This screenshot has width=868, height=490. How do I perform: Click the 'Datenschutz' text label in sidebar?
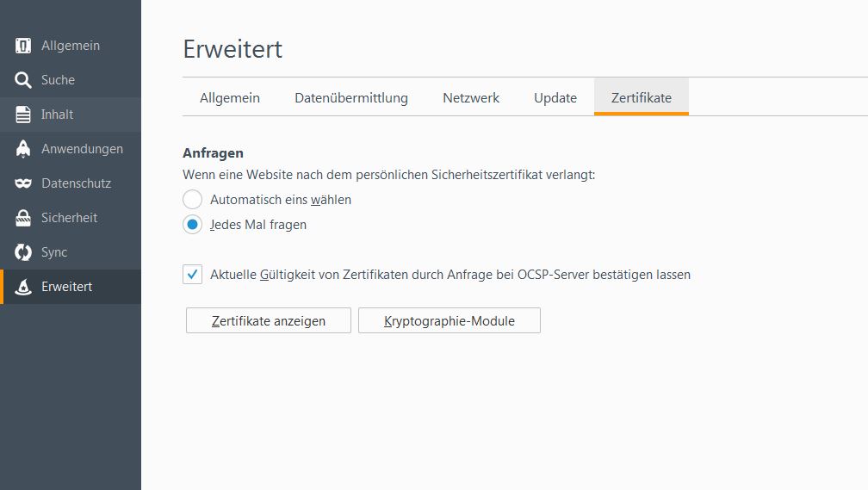pyautogui.click(x=76, y=183)
